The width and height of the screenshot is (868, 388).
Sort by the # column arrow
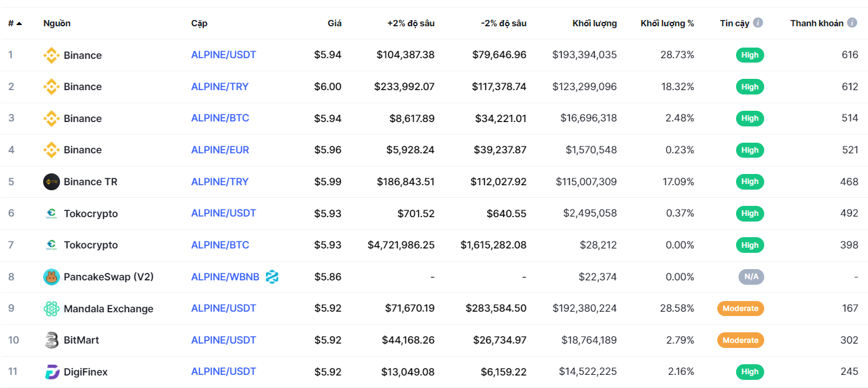(x=19, y=23)
